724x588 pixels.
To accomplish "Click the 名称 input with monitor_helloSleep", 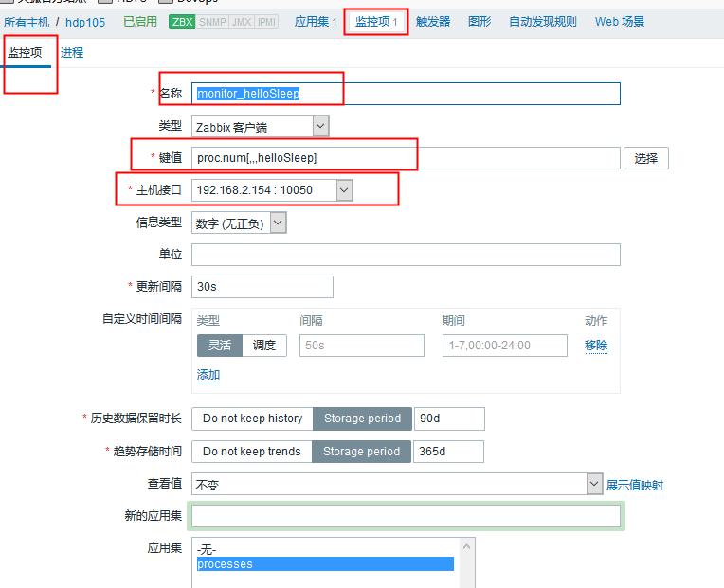I will pos(406,94).
